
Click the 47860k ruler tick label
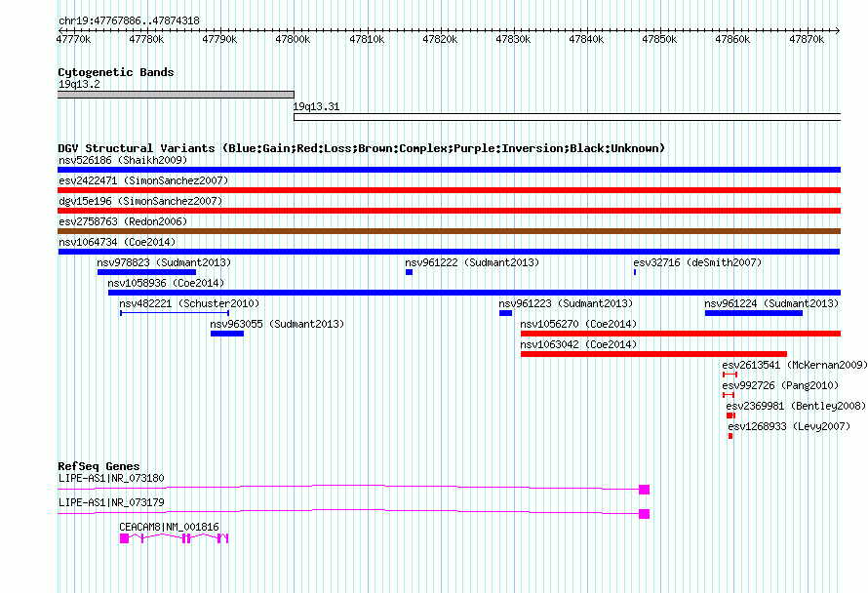point(733,40)
